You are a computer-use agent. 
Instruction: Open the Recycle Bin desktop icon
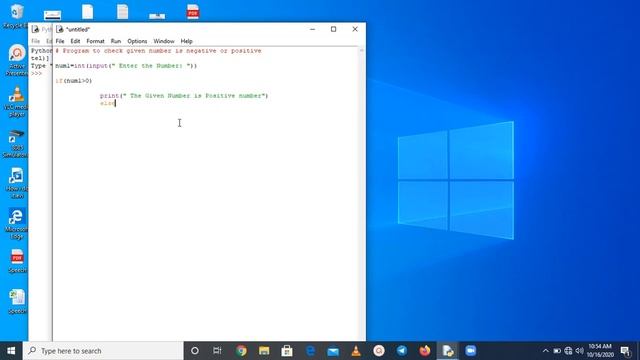(16, 16)
